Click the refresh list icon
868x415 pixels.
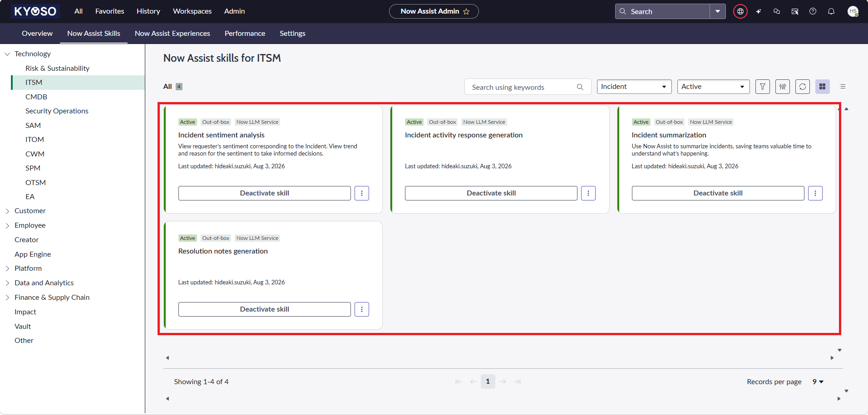(x=803, y=87)
